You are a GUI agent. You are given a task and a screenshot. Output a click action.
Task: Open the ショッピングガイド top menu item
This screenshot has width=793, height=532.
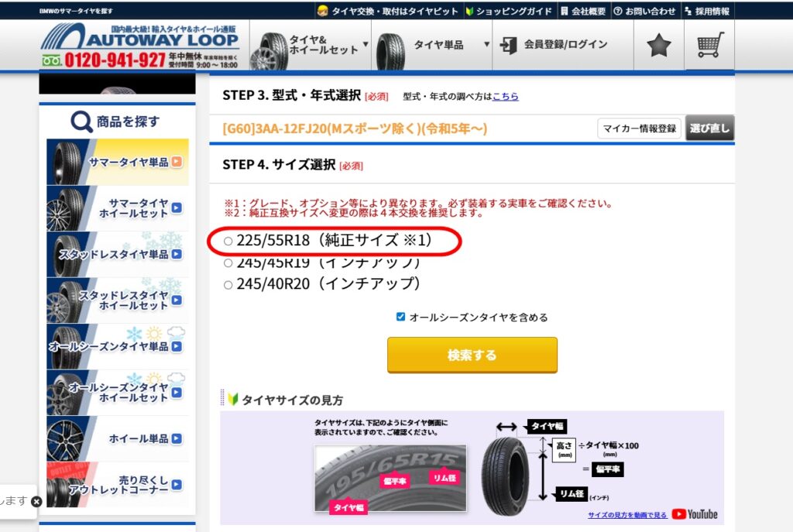pos(508,11)
